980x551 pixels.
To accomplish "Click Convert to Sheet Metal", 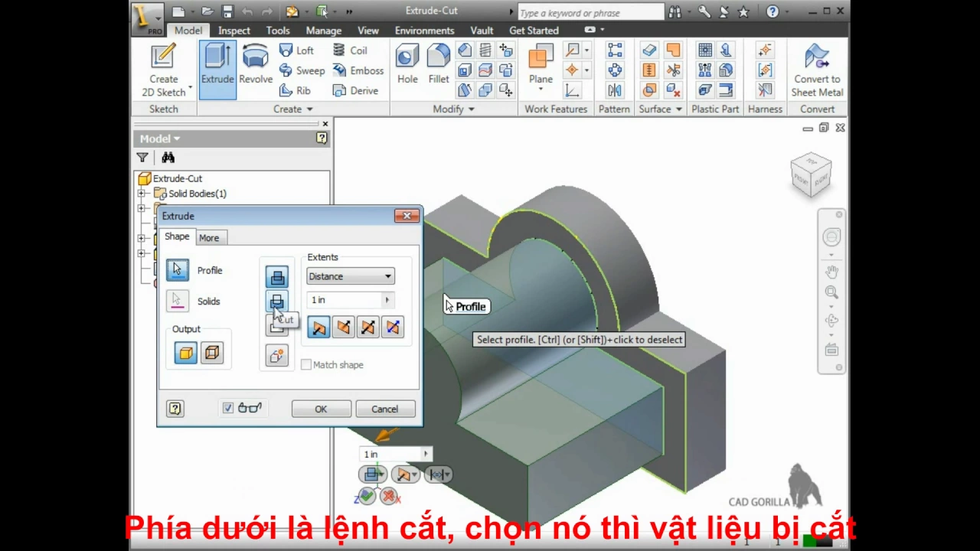I will click(x=817, y=70).
